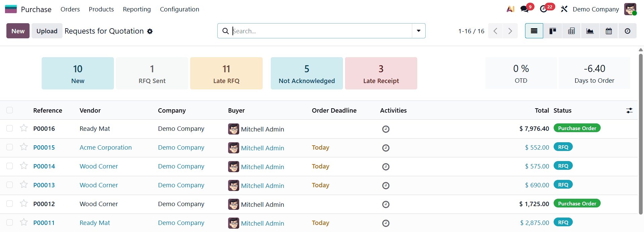Screen dimensions: 644x232
Task: Open the activities clock in top bar
Action: tap(543, 9)
